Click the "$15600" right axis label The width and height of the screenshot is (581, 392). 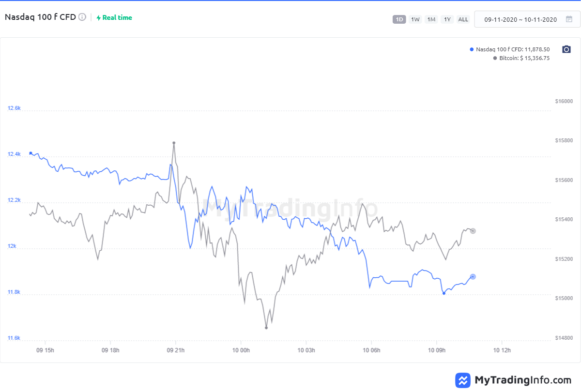pyautogui.click(x=565, y=181)
